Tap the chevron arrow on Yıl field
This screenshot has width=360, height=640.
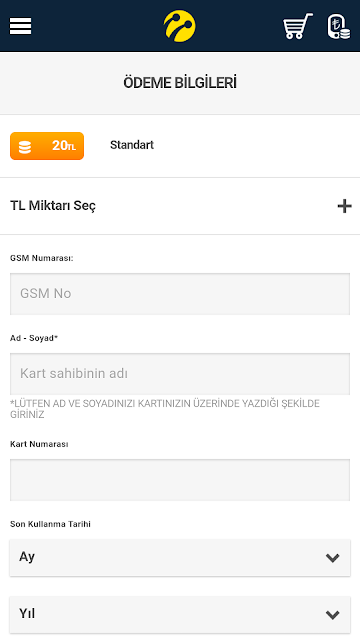tap(333, 615)
